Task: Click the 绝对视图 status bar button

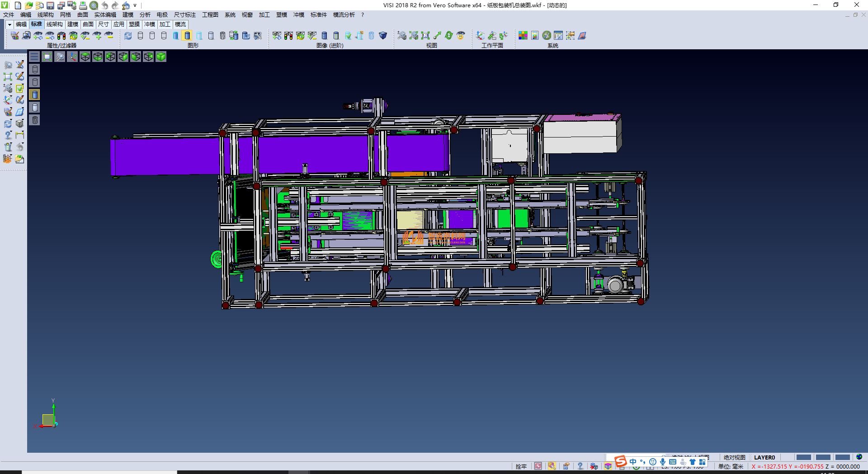Action: point(734,457)
